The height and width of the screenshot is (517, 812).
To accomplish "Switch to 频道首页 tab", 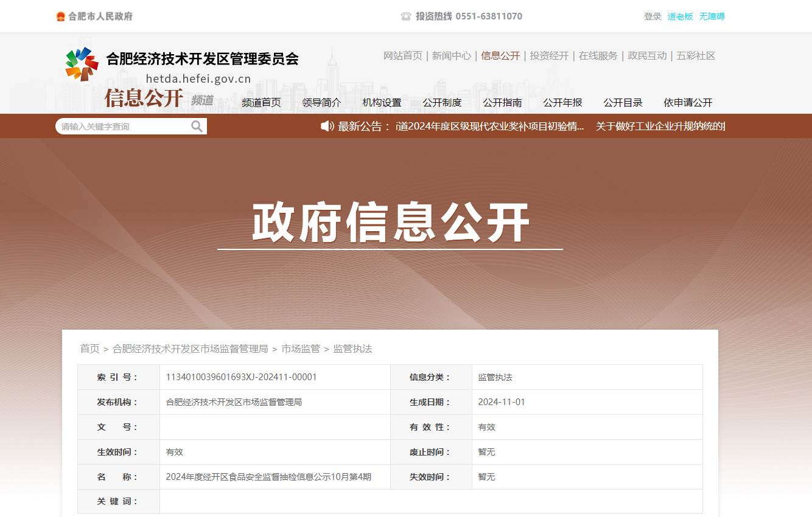I will coord(261,102).
